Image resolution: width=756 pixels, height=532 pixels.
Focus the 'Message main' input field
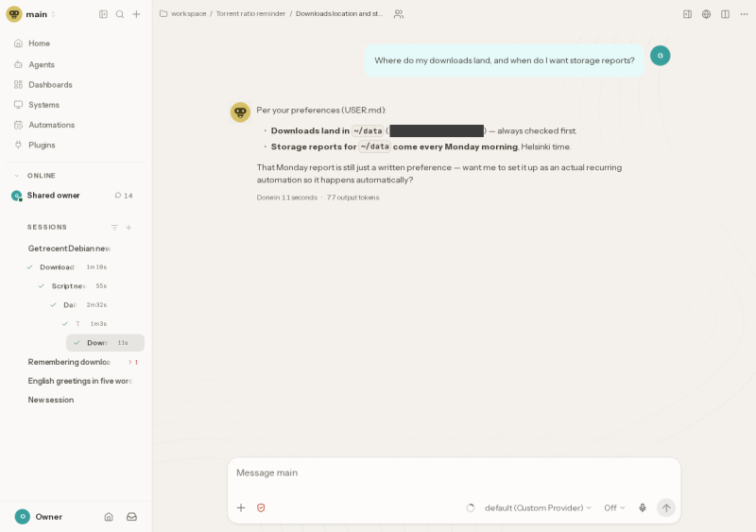(454, 472)
